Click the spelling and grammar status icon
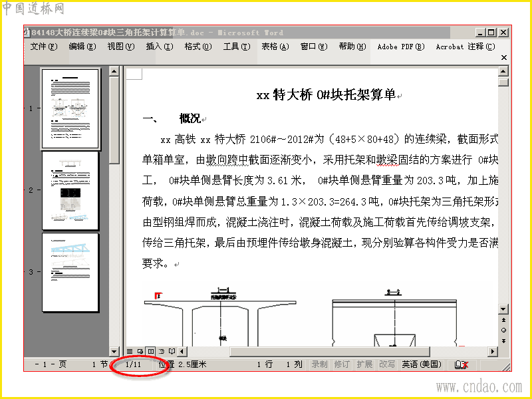The image size is (532, 399). coord(462,364)
